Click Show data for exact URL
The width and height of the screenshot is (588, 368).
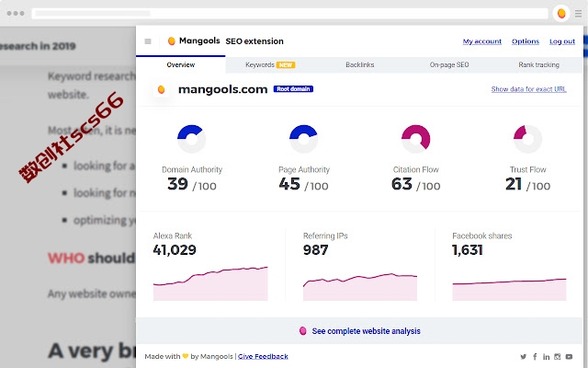(x=529, y=89)
